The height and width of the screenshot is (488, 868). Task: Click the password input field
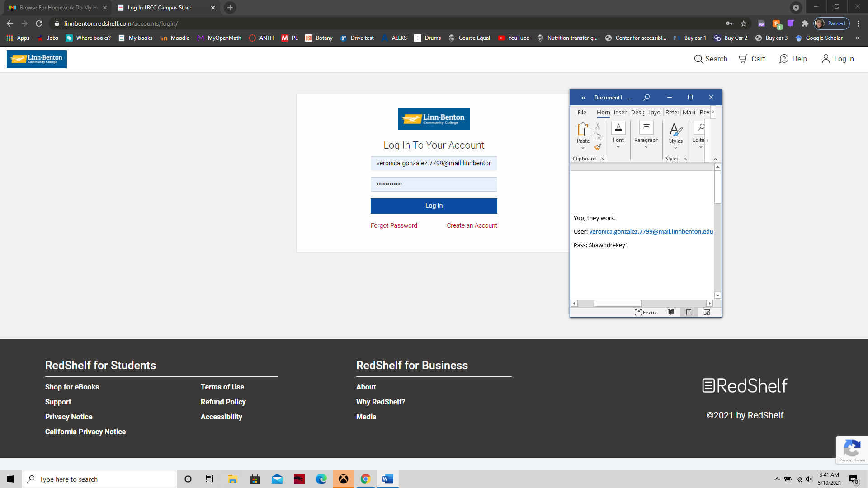point(434,184)
